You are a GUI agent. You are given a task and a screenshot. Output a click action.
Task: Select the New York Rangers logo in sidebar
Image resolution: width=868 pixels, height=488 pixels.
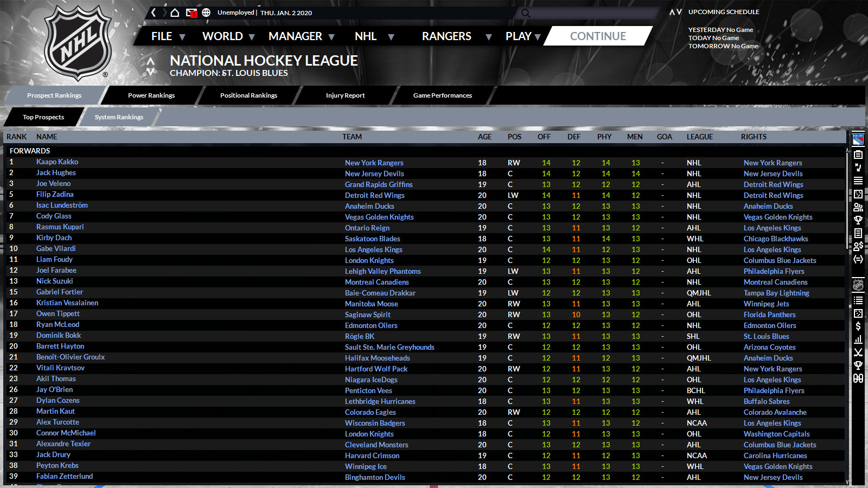(x=858, y=138)
